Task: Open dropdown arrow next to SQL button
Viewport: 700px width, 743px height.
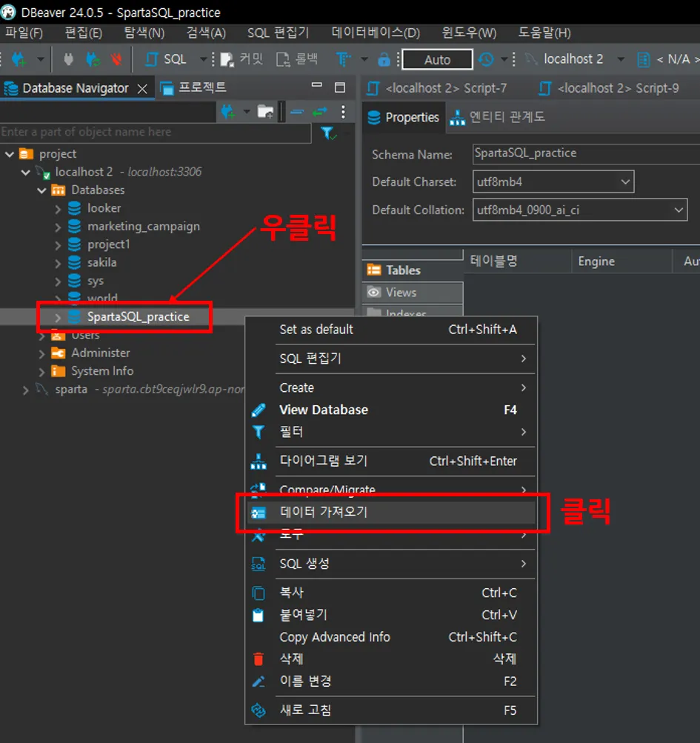Action: (x=203, y=59)
